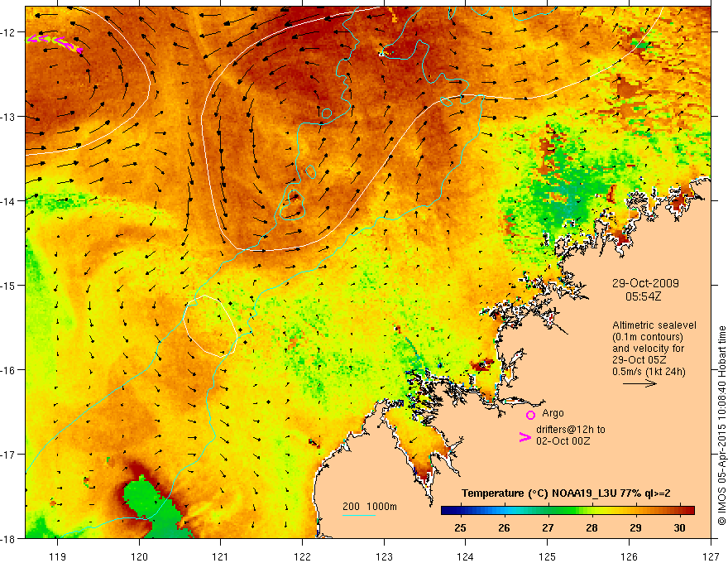
Task: Click the IMOS copyright timestamp text
Action: click(x=721, y=426)
